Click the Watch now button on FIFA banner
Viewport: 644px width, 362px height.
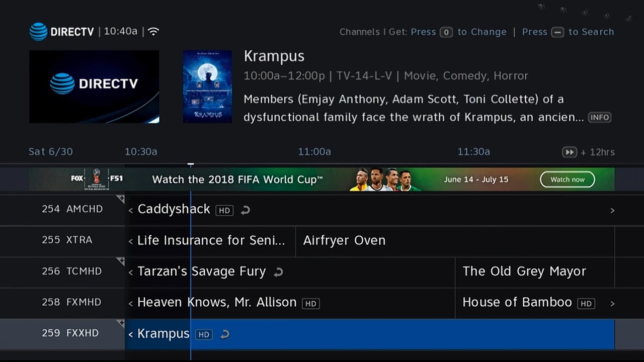pyautogui.click(x=568, y=179)
